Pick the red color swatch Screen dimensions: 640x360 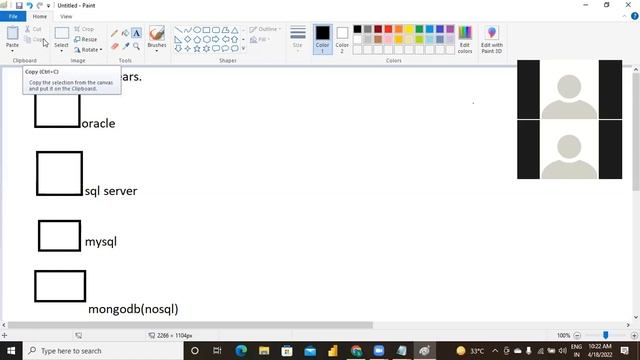point(388,29)
